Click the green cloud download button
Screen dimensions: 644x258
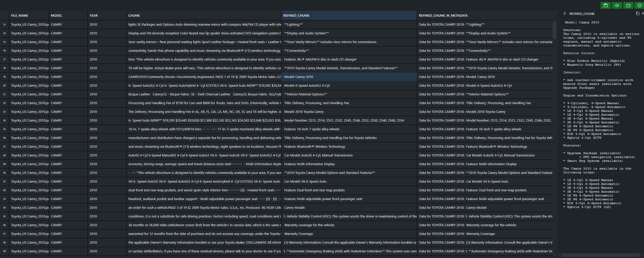point(617,5)
